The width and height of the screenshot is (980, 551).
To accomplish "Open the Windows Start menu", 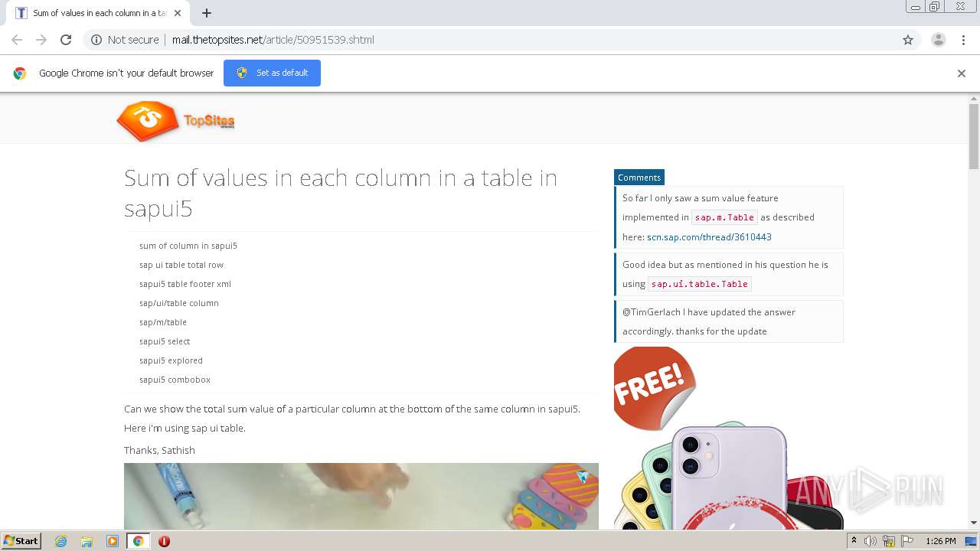I will (x=21, y=541).
